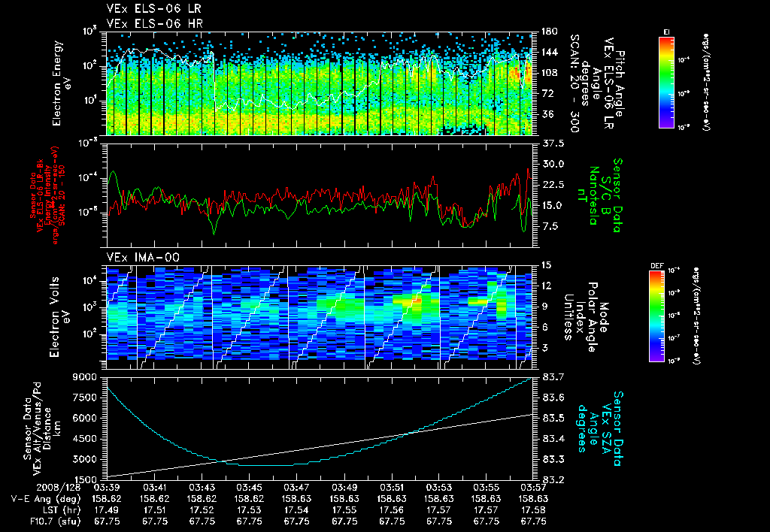
Task: Click the DEF color bar legend
Action: pyautogui.click(x=656, y=316)
